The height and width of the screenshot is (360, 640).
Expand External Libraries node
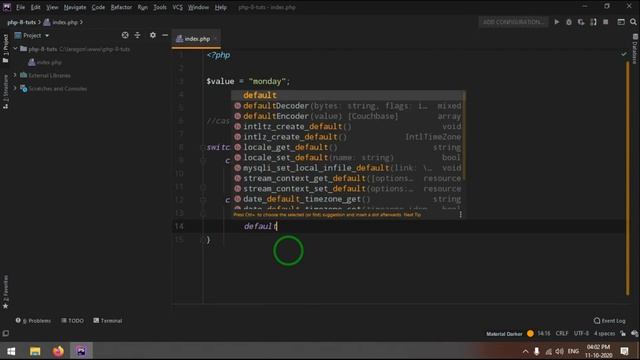click(16, 75)
